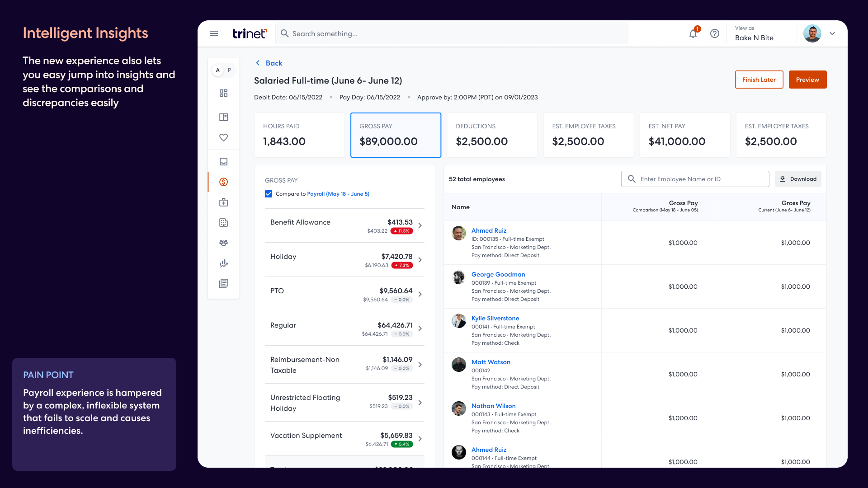Expand the Vacation Supplement row
This screenshot has width=868, height=488.
click(420, 439)
